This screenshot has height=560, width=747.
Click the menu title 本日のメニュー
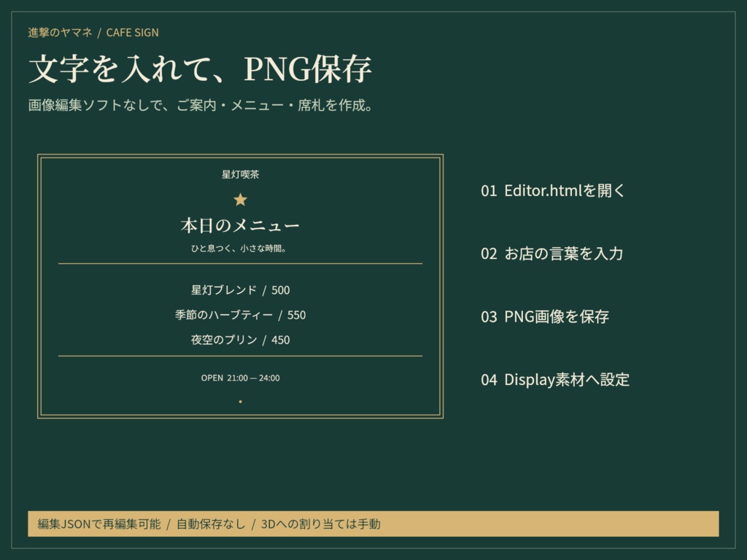(240, 225)
